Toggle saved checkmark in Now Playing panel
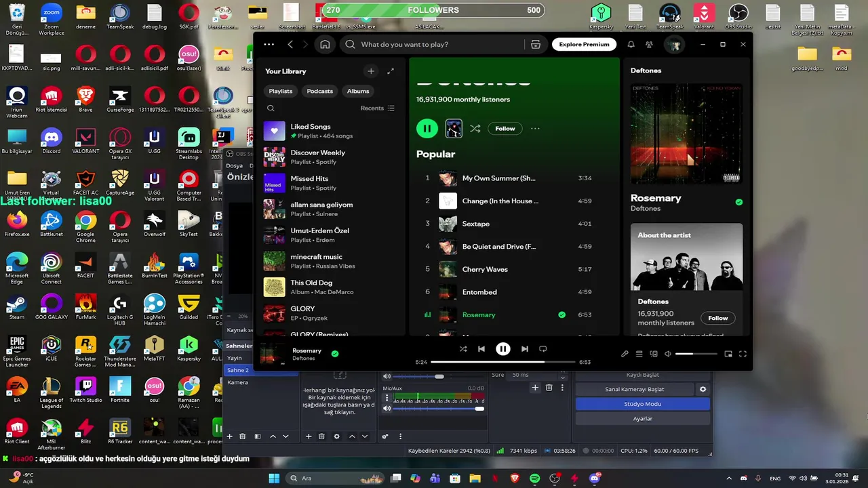This screenshot has height=488, width=868. tap(739, 202)
